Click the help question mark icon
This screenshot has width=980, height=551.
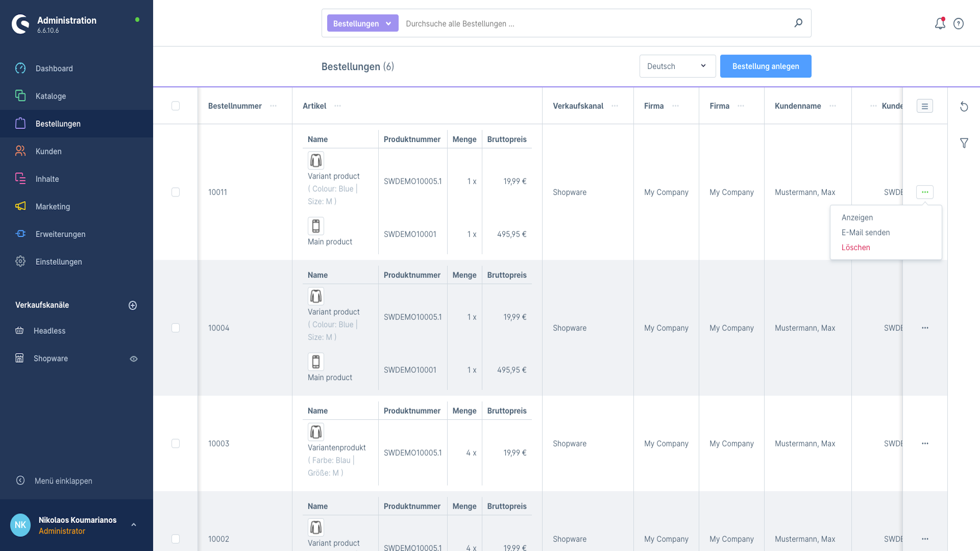(959, 23)
